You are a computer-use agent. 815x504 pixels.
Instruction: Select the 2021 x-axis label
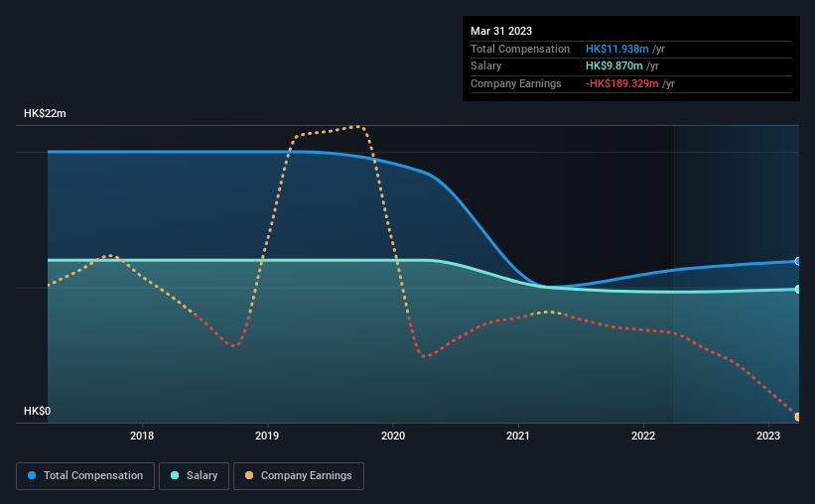coord(518,436)
